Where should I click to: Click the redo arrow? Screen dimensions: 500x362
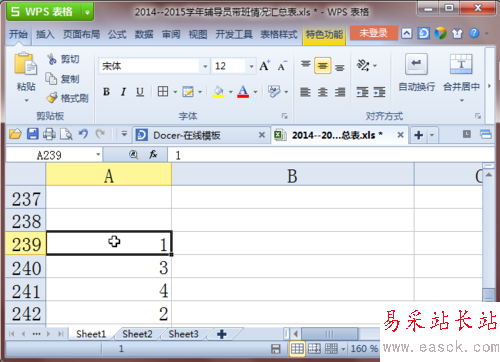tap(100, 134)
